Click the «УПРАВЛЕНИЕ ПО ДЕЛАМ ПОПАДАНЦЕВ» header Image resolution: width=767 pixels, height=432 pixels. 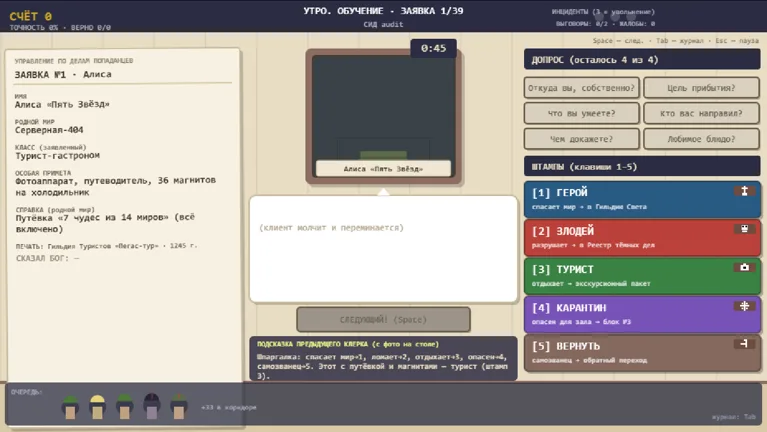[x=73, y=61]
